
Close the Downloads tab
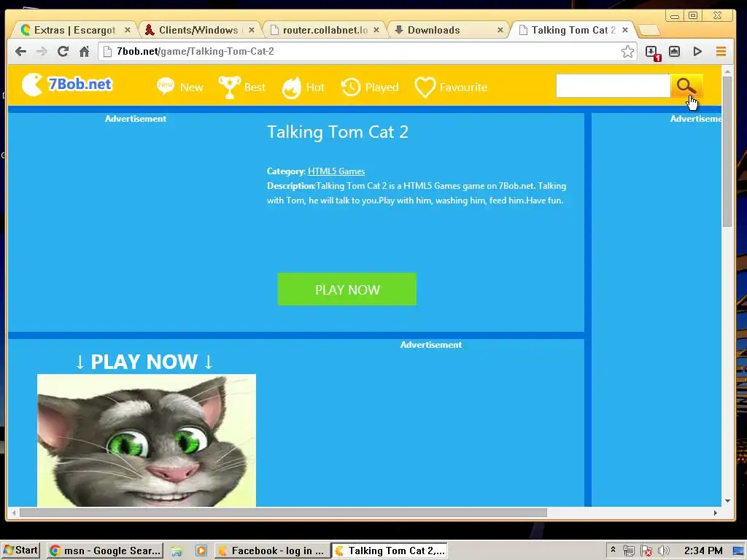500,30
